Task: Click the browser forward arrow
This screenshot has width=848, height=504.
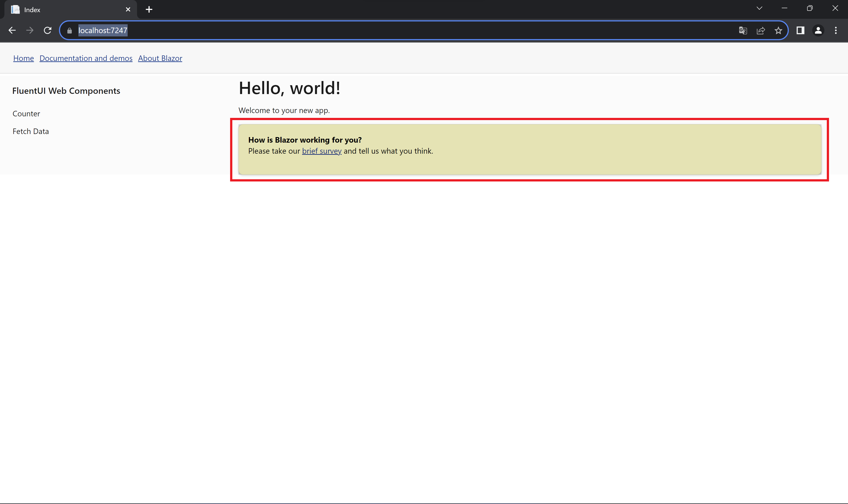Action: click(30, 30)
